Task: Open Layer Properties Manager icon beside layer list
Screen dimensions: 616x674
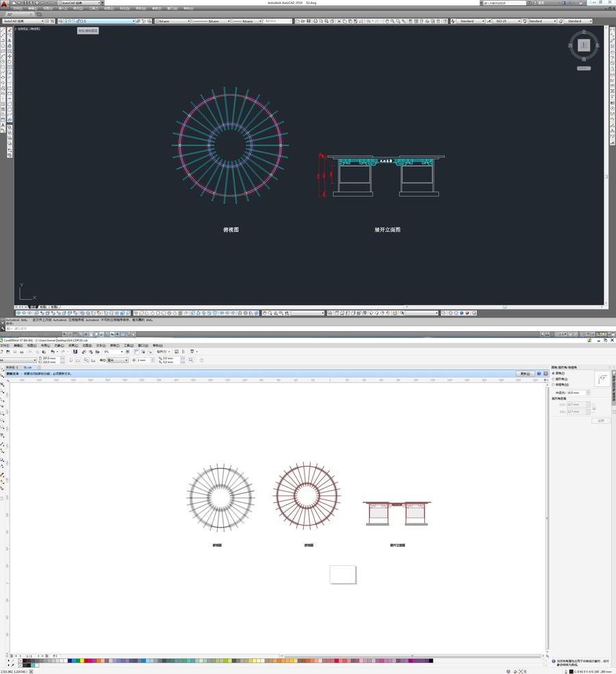Action: point(61,21)
